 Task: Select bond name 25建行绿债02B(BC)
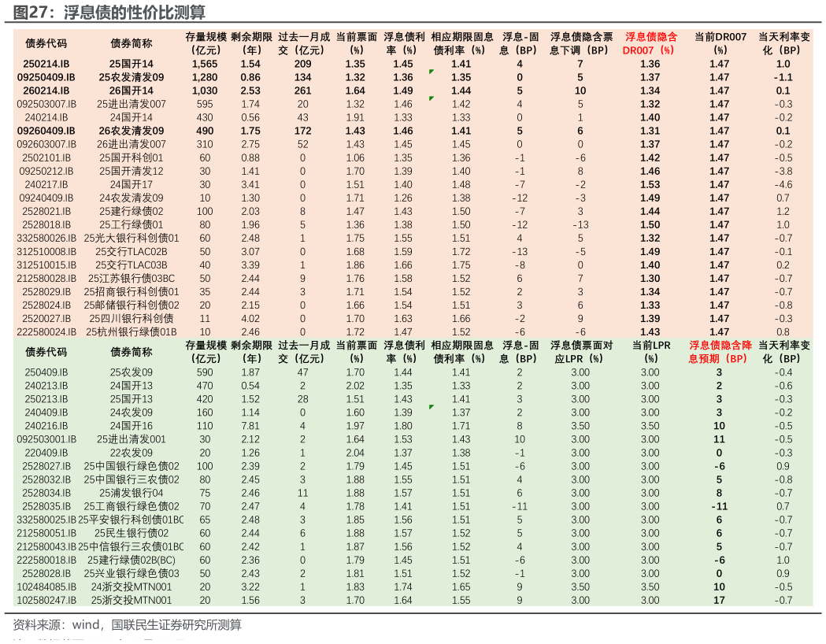[x=131, y=561]
